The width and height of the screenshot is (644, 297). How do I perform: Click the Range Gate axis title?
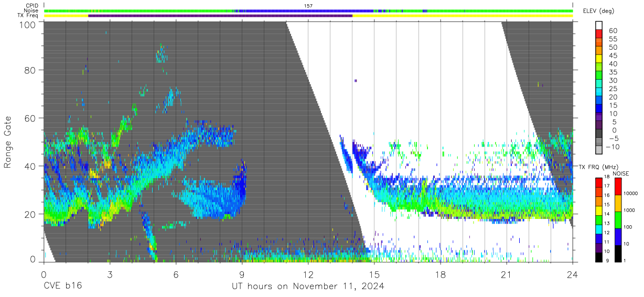(8, 141)
